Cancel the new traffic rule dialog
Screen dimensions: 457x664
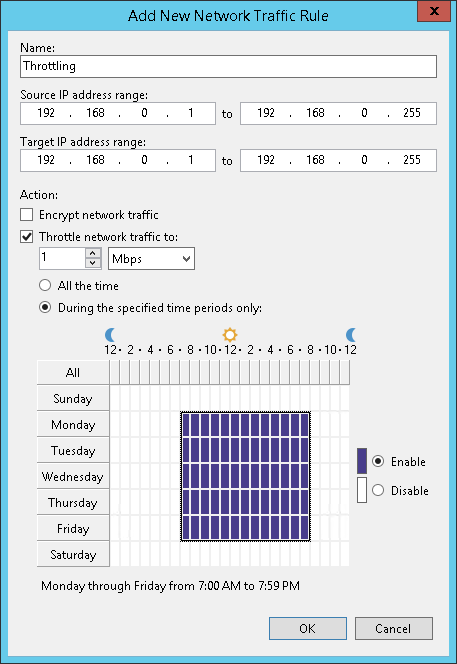tap(393, 628)
